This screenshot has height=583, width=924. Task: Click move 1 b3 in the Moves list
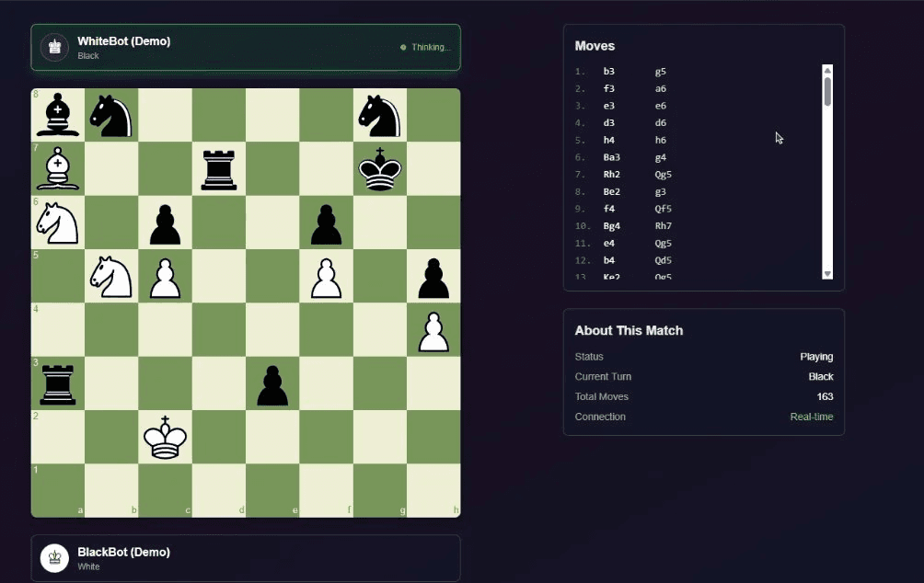pyautogui.click(x=608, y=71)
